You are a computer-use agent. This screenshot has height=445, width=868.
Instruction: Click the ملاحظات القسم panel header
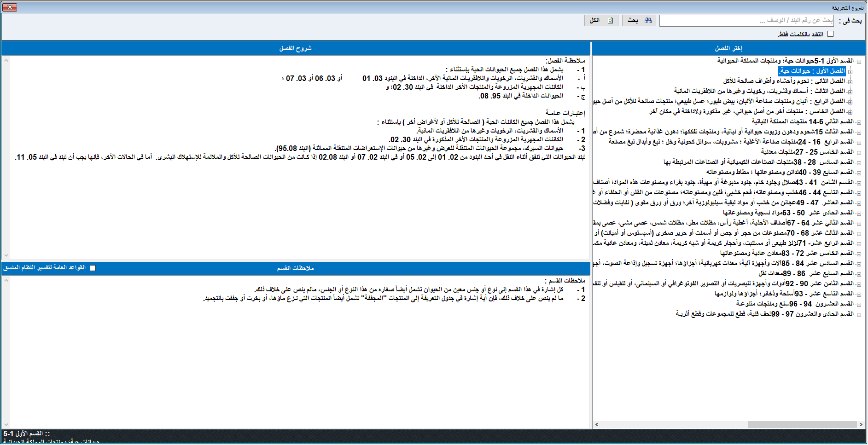pos(296,268)
